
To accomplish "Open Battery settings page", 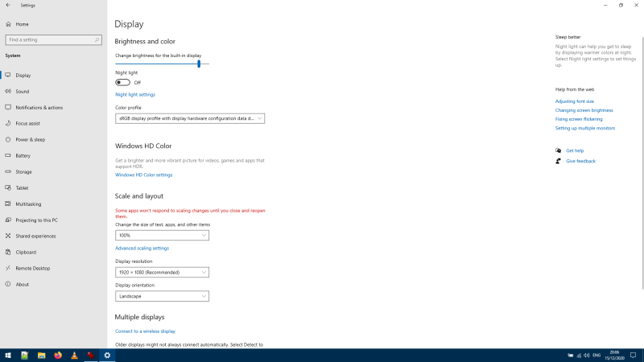I will tap(23, 156).
